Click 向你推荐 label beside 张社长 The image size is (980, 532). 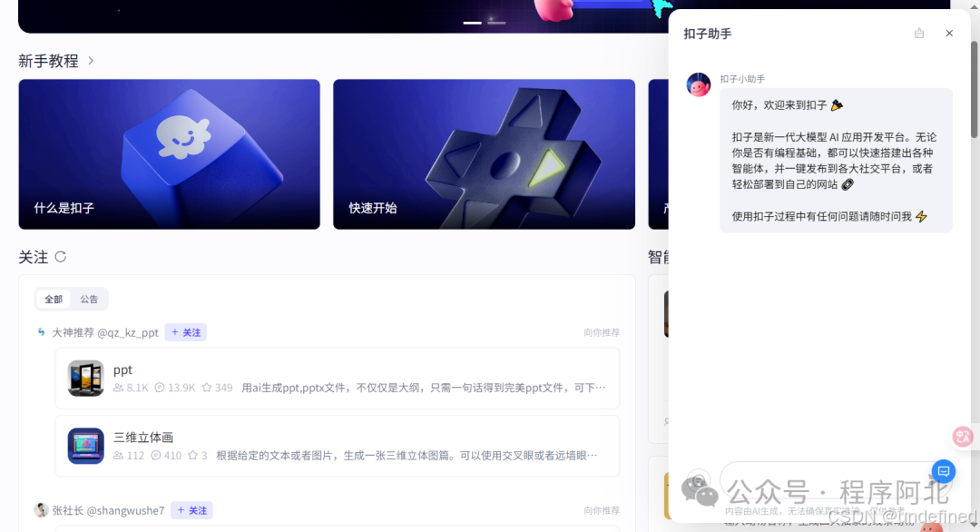click(602, 510)
